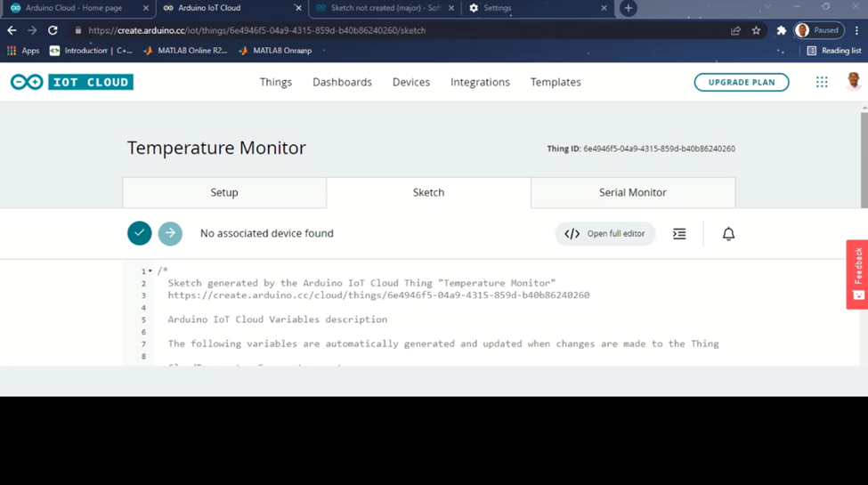Click the Temperature Monitor title
The width and height of the screenshot is (868, 485).
click(216, 148)
